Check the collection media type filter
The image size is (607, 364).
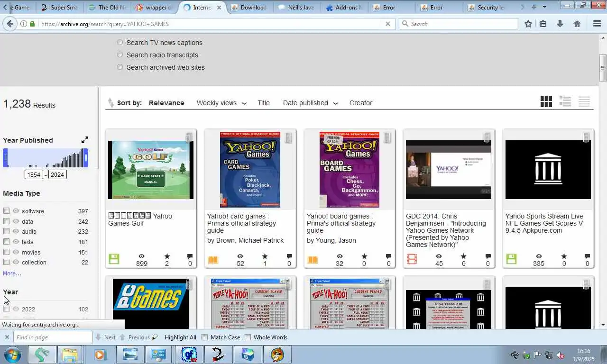[6, 262]
